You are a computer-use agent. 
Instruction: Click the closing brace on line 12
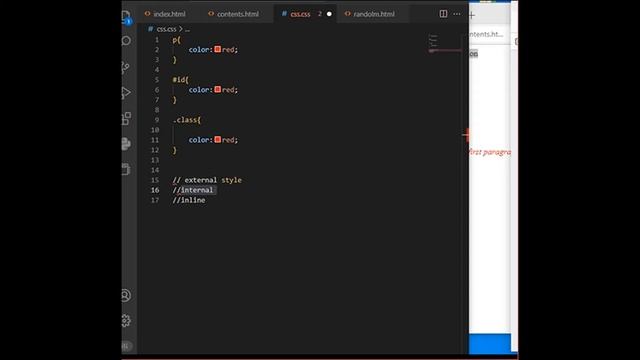(x=175, y=150)
